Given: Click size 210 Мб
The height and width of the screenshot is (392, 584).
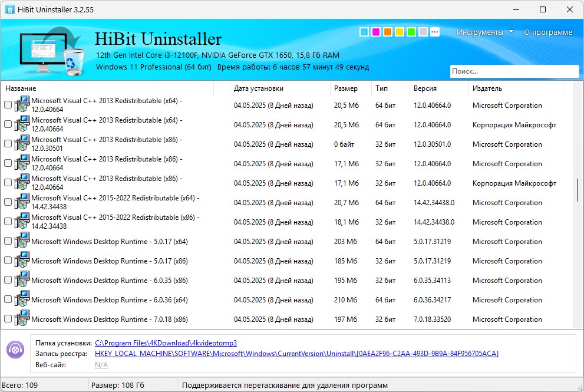Looking at the screenshot, I should click(345, 299).
